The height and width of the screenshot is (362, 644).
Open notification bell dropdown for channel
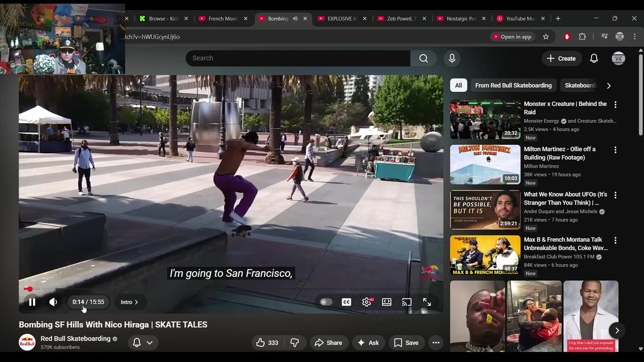142,343
